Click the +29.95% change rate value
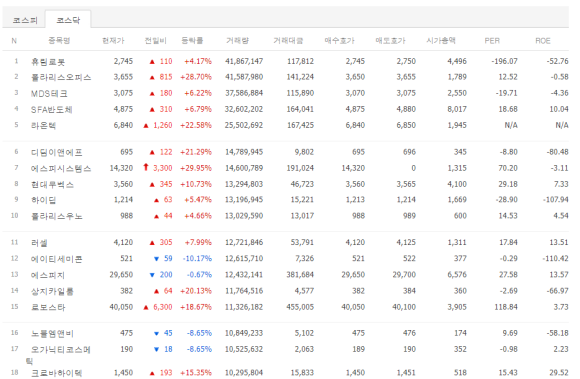 (x=196, y=168)
